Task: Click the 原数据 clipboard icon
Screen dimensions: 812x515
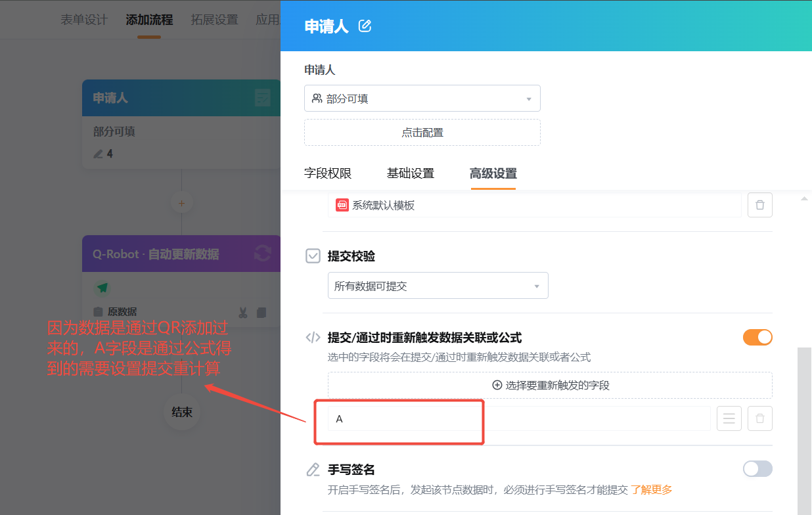Action: pyautogui.click(x=98, y=312)
